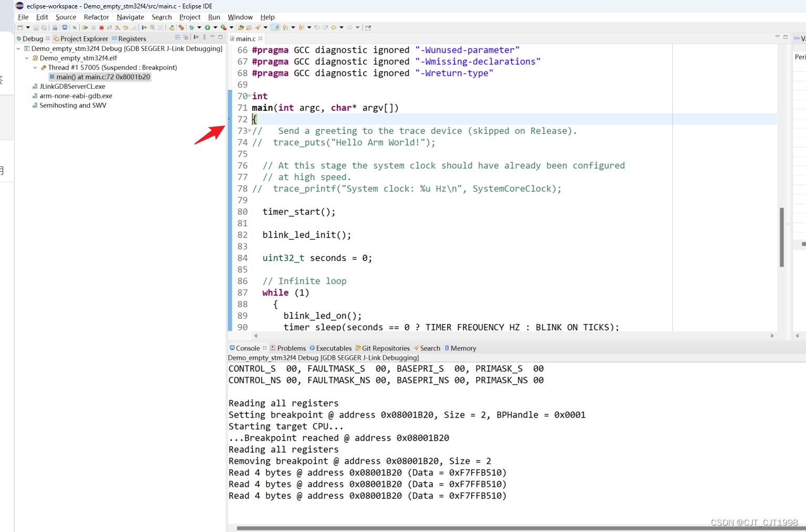Switch to the Executables tab
Viewport: 806px width, 532px height.
click(x=330, y=348)
